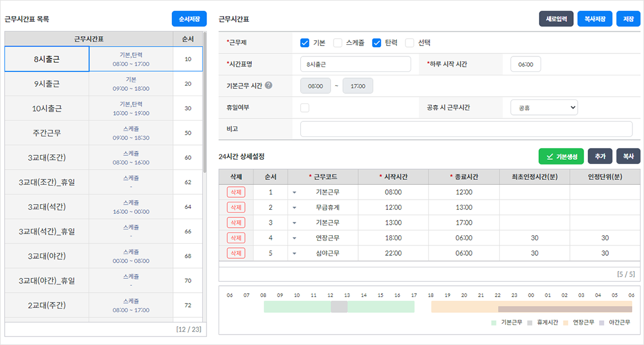Select the 9시출근 timetable row
644x345 pixels.
pos(104,84)
